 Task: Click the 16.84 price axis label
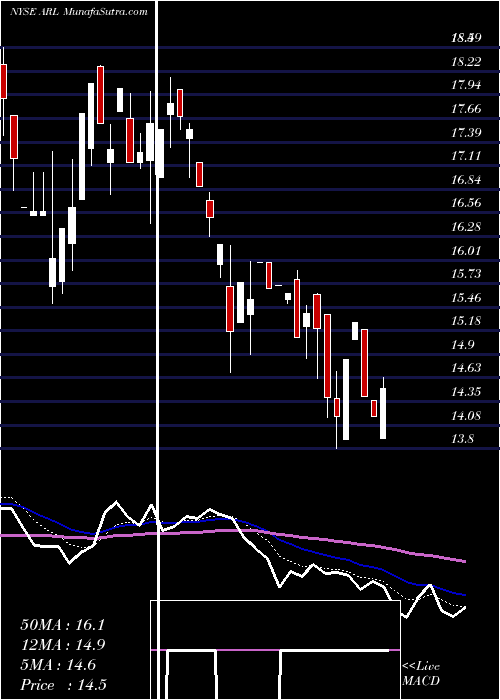tap(466, 180)
